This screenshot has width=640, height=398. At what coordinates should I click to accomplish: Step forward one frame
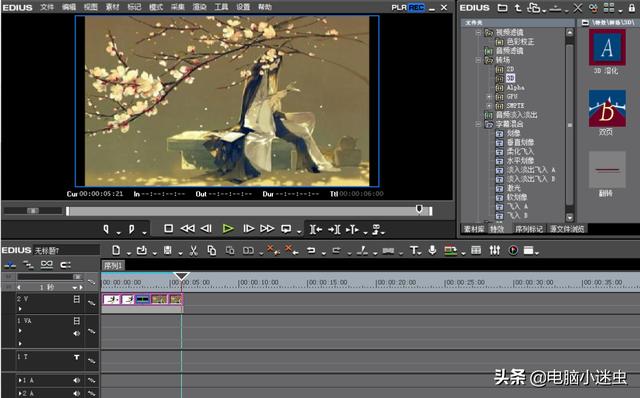[248, 229]
